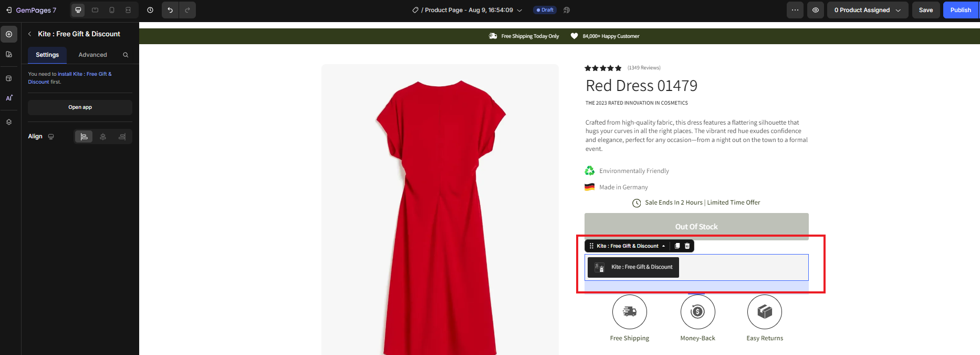Select the Settings tab
Viewport: 980px width, 355px height.
pyautogui.click(x=47, y=55)
